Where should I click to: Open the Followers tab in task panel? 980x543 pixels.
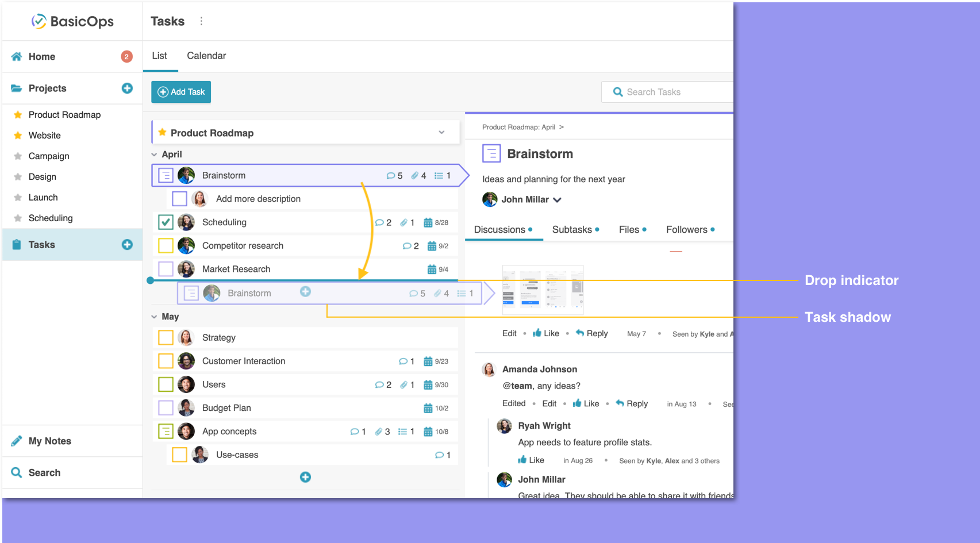point(687,229)
